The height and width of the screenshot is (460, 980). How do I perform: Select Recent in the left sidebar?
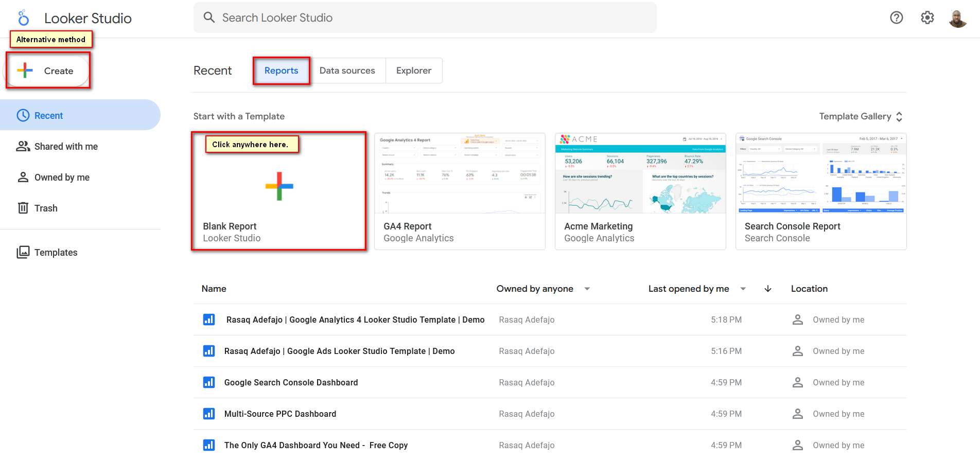pyautogui.click(x=80, y=115)
